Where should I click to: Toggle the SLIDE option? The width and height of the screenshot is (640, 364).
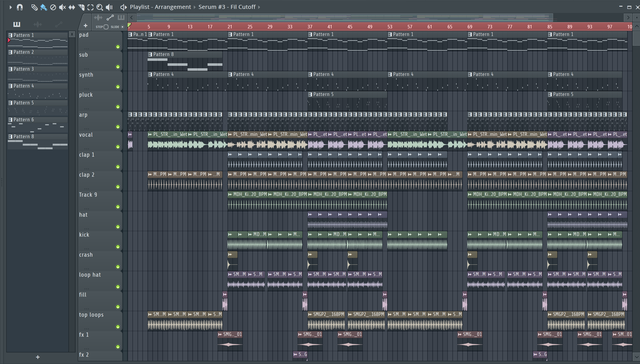tap(122, 27)
